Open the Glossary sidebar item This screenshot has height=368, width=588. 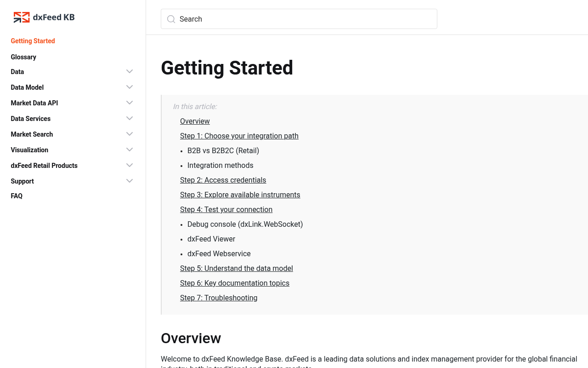pyautogui.click(x=23, y=57)
